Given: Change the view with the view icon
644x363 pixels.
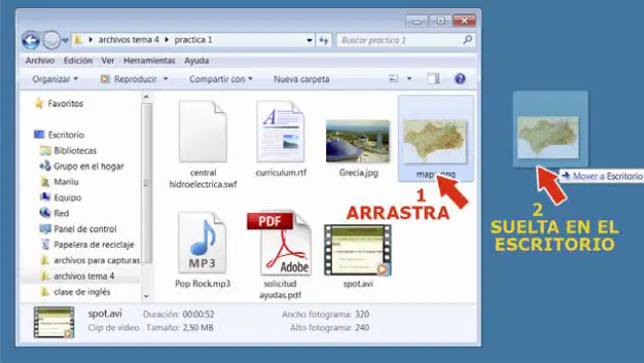Looking at the screenshot, I should pyautogui.click(x=393, y=78).
